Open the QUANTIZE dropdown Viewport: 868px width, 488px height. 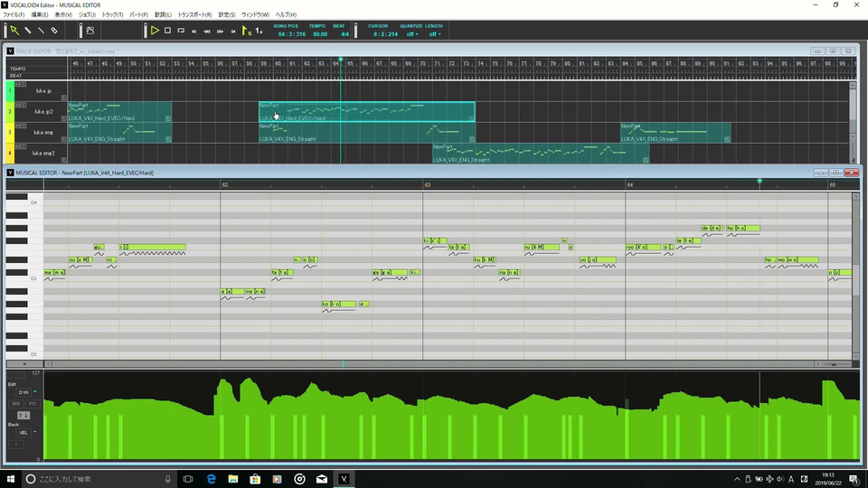(x=411, y=34)
